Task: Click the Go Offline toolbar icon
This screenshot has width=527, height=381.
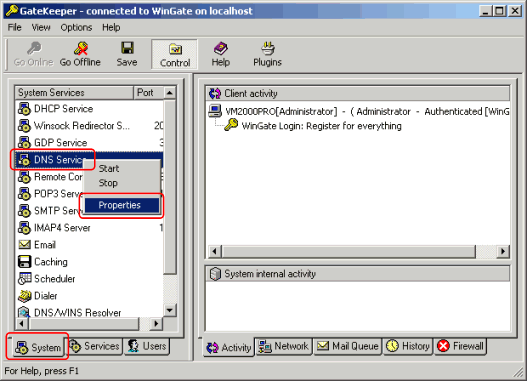Action: pos(81,49)
